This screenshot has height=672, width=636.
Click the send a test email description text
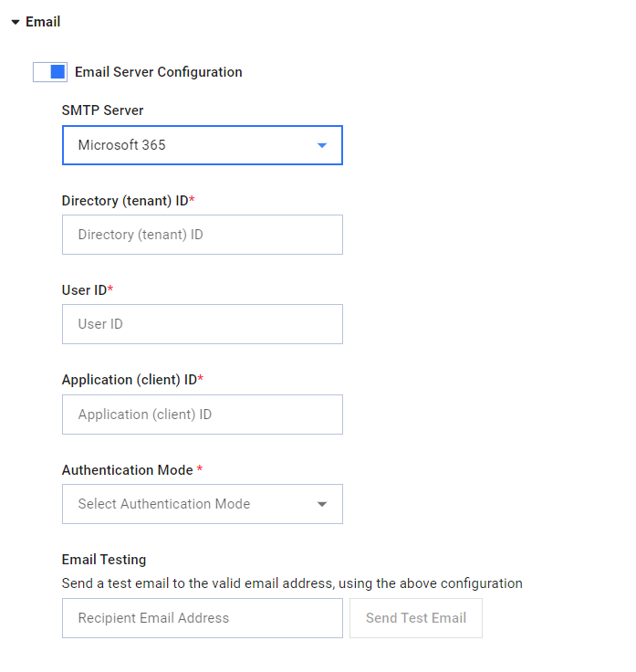coord(292,583)
